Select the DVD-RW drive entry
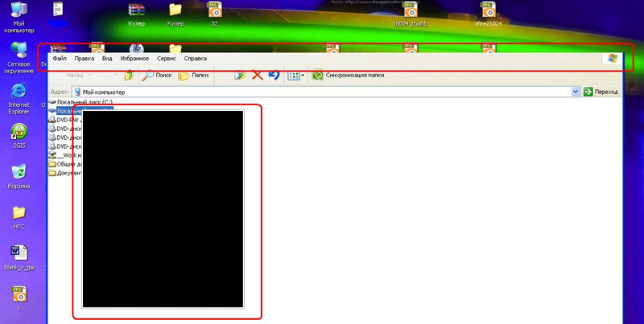Viewport: 644px width, 324px height. [66, 120]
